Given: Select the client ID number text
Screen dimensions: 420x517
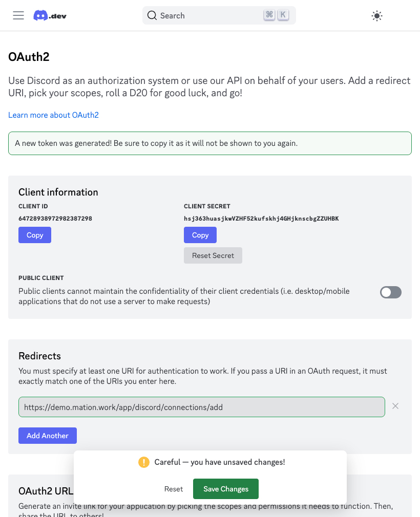Looking at the screenshot, I should (x=55, y=219).
